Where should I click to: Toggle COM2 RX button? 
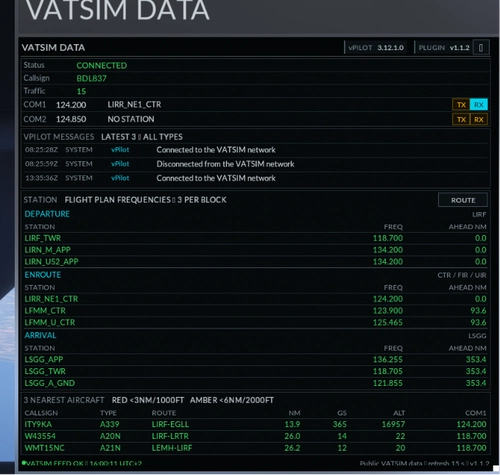click(479, 119)
